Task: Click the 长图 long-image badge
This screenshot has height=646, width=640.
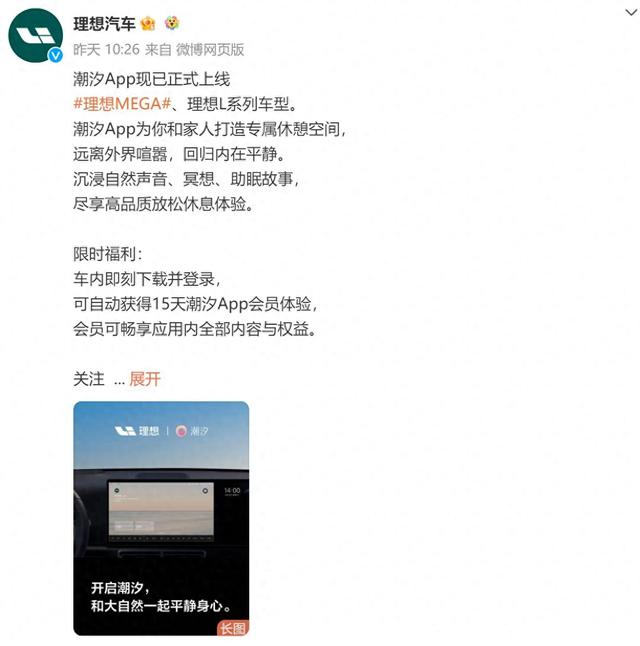Action: [233, 628]
